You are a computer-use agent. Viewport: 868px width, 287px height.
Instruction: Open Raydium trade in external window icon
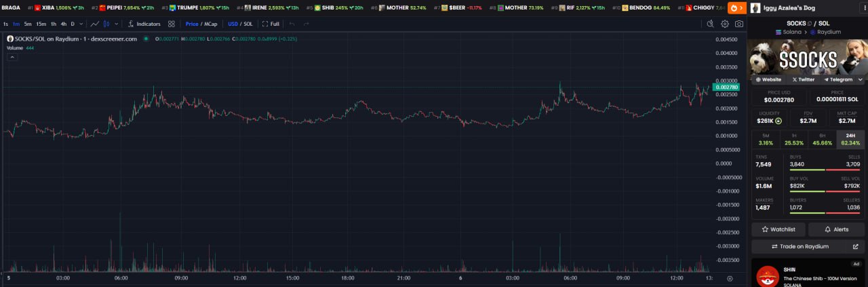pos(855,246)
